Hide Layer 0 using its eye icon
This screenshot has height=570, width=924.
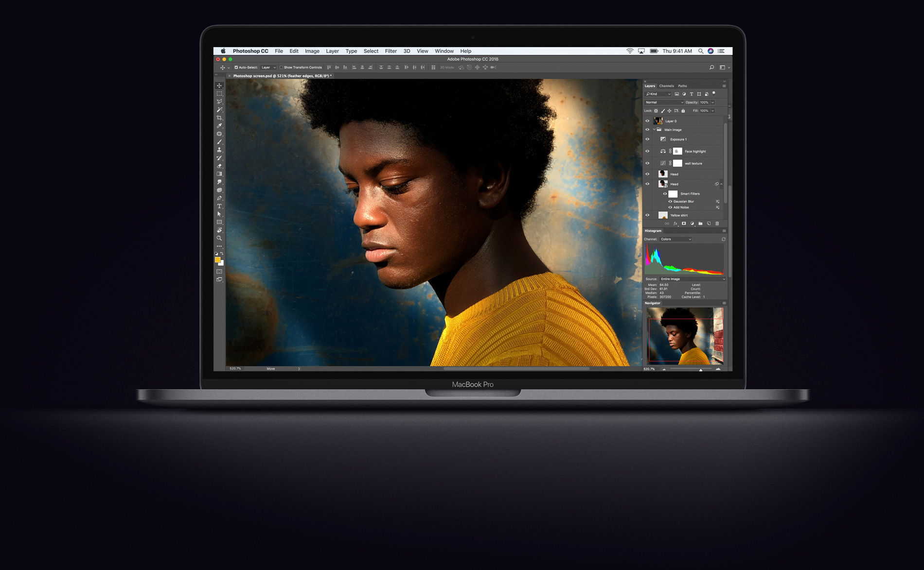click(647, 121)
